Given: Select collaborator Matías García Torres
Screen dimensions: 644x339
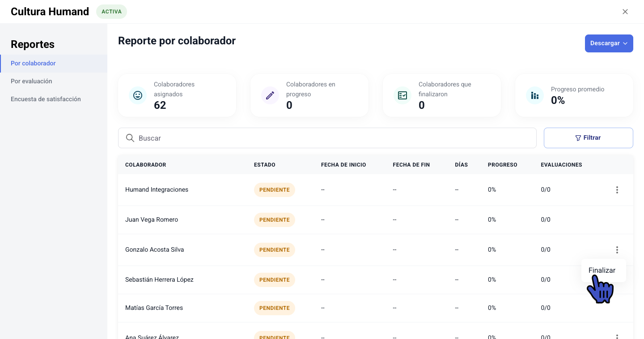Looking at the screenshot, I should click(x=154, y=308).
